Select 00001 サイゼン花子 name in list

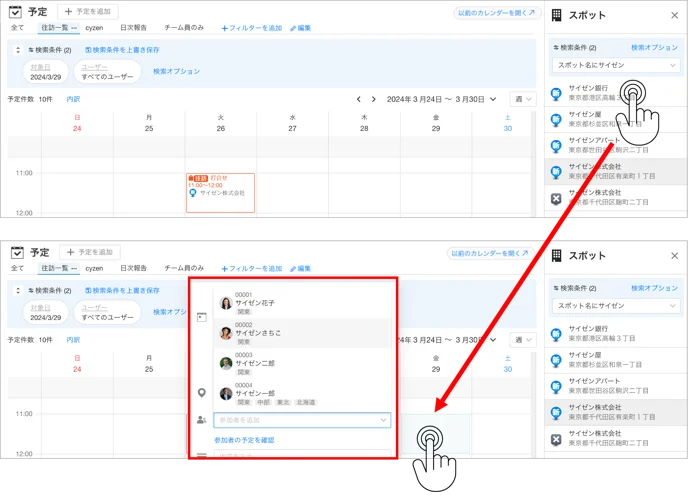255,303
